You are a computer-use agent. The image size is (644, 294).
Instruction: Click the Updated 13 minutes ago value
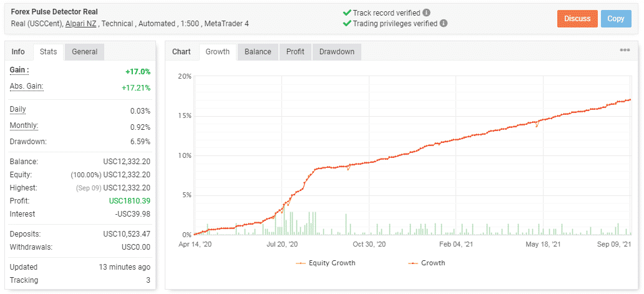tap(124, 267)
